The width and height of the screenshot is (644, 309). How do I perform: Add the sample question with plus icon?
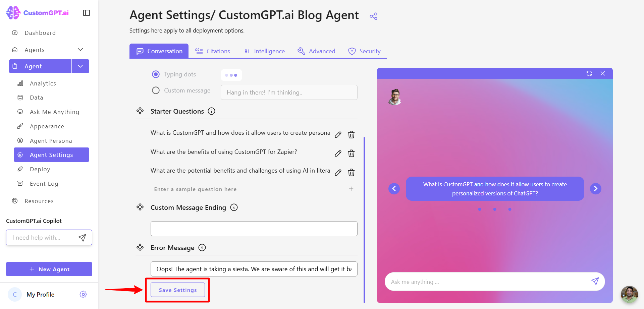click(351, 189)
